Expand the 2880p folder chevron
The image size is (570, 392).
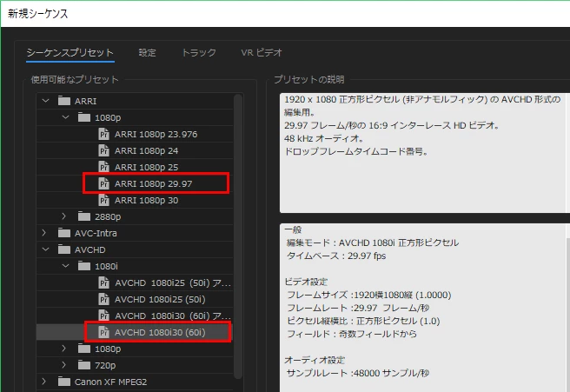(x=64, y=216)
